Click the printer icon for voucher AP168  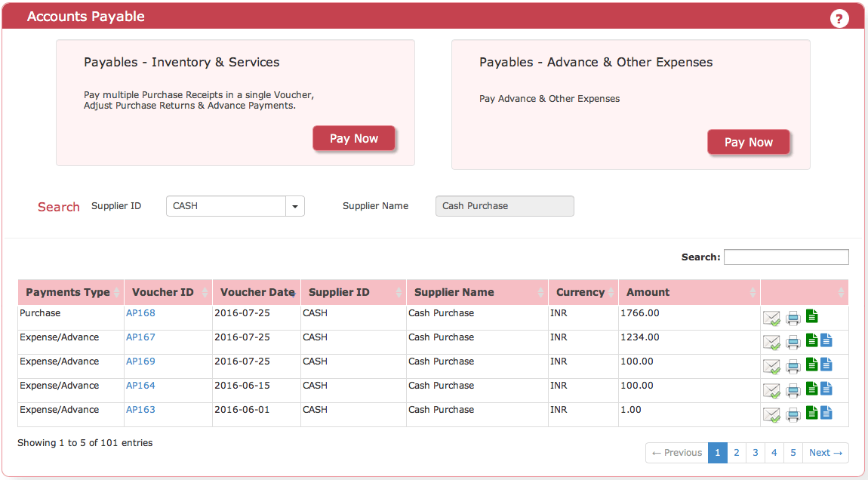pyautogui.click(x=793, y=318)
